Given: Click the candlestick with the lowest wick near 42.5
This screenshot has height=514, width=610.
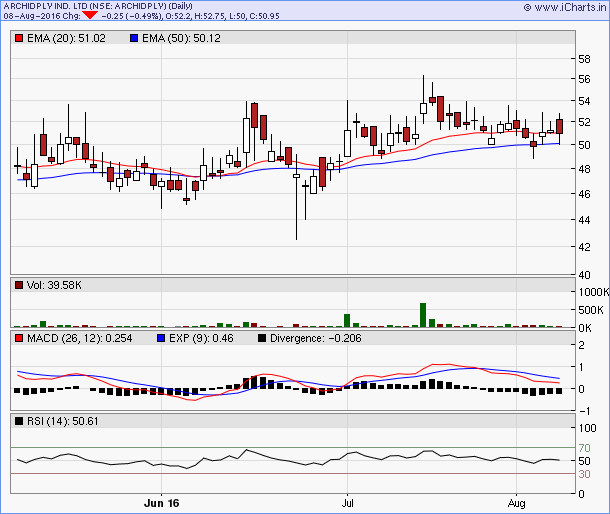Looking at the screenshot, I should (296, 197).
